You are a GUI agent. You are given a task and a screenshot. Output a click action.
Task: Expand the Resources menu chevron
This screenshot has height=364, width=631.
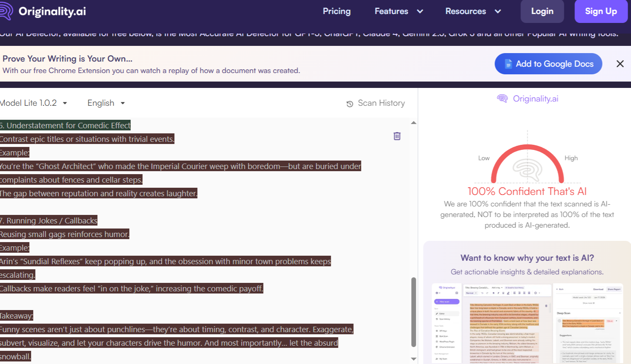click(x=498, y=11)
